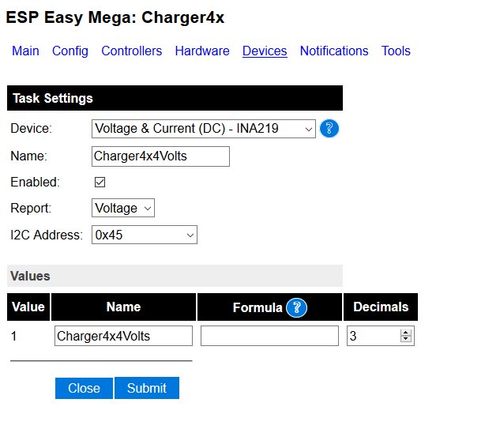Open Formula help question mark icon

pos(296,307)
